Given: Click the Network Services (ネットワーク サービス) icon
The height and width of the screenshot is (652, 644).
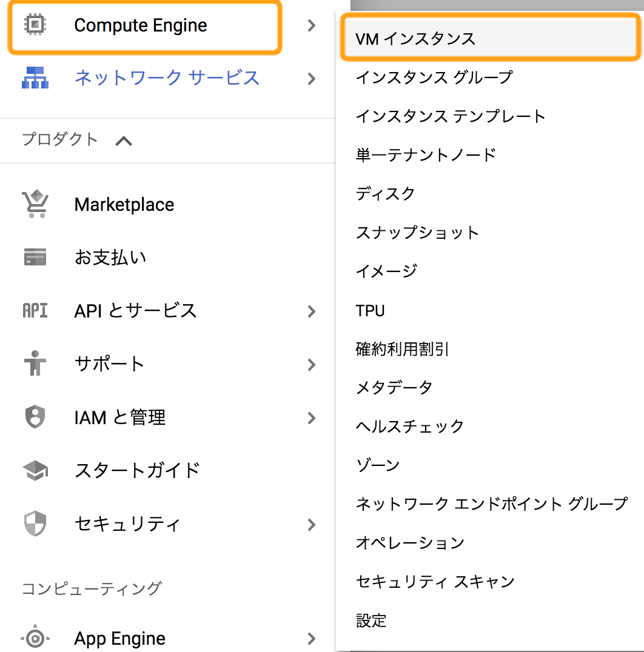Looking at the screenshot, I should click(x=35, y=78).
